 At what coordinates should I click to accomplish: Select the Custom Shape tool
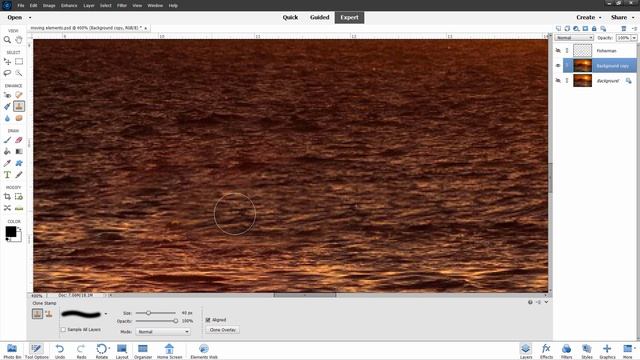[19, 163]
